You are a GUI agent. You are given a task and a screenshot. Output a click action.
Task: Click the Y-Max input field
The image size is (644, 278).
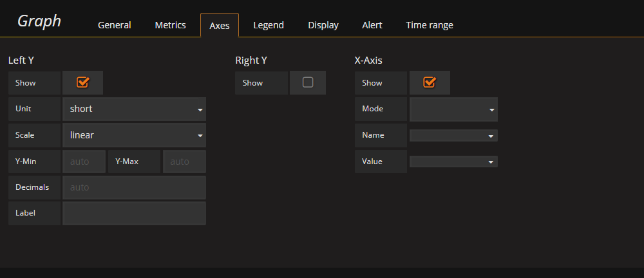[184, 162]
